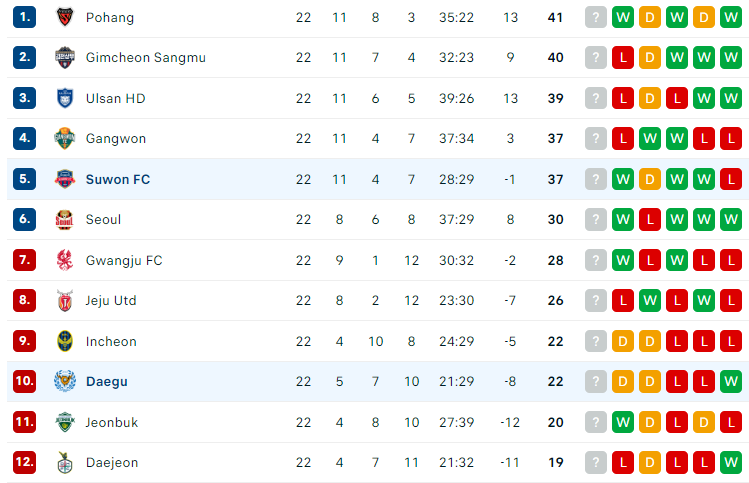Click the Pohang team crest icon
This screenshot has height=483, width=749.
(x=65, y=17)
